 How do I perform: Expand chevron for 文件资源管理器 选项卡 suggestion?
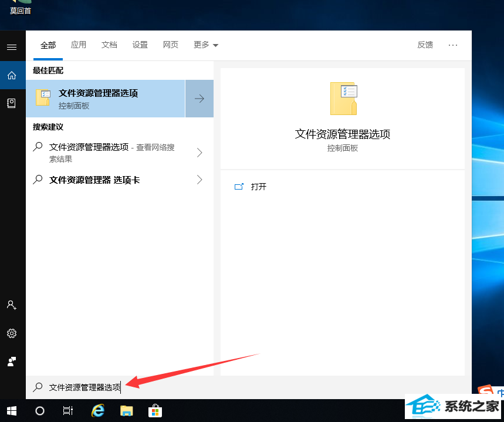coord(199,180)
